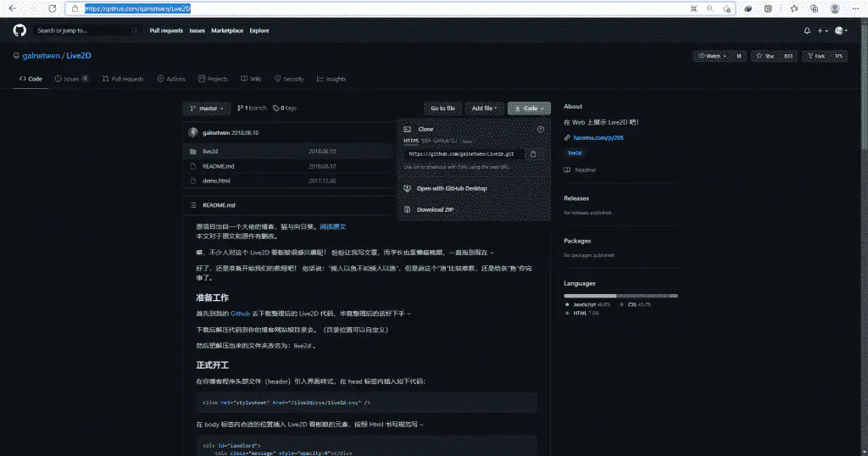
Task: Click the browser address bar URL
Action: [x=137, y=8]
